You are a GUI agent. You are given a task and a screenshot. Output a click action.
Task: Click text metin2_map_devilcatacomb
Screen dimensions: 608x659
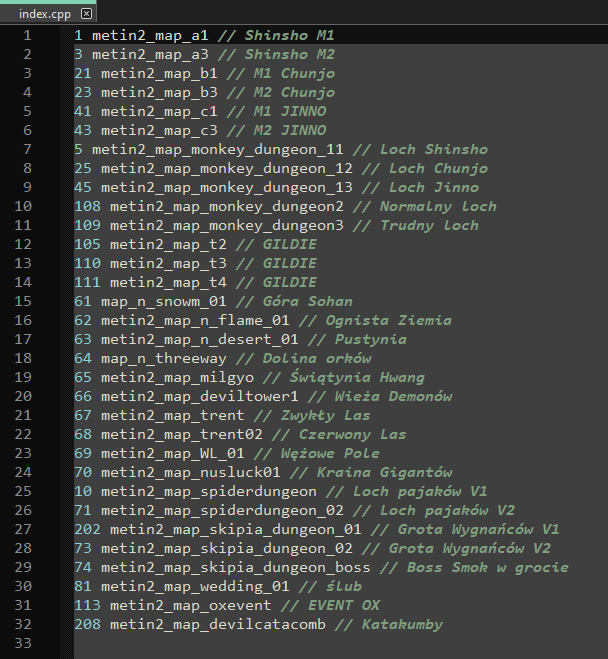click(x=218, y=625)
